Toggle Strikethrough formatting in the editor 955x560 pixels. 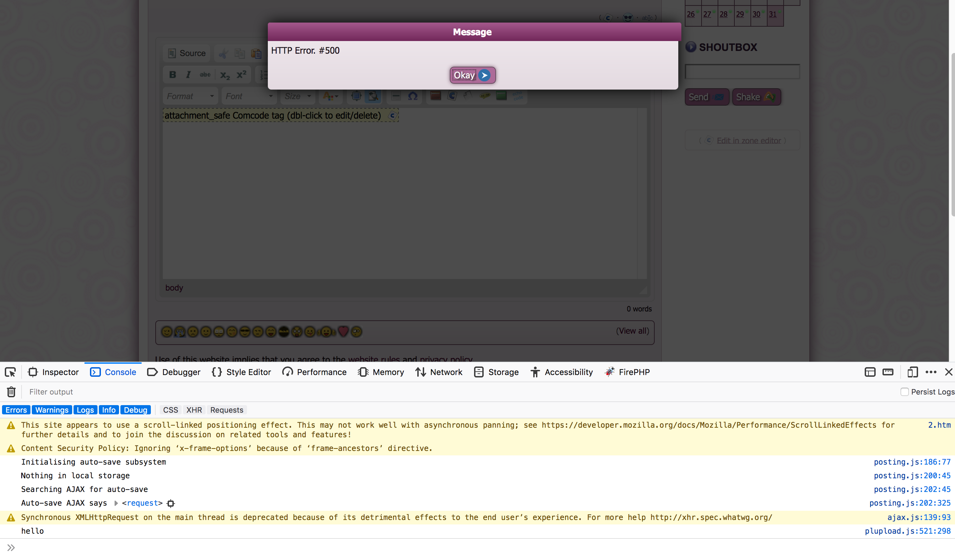[205, 75]
